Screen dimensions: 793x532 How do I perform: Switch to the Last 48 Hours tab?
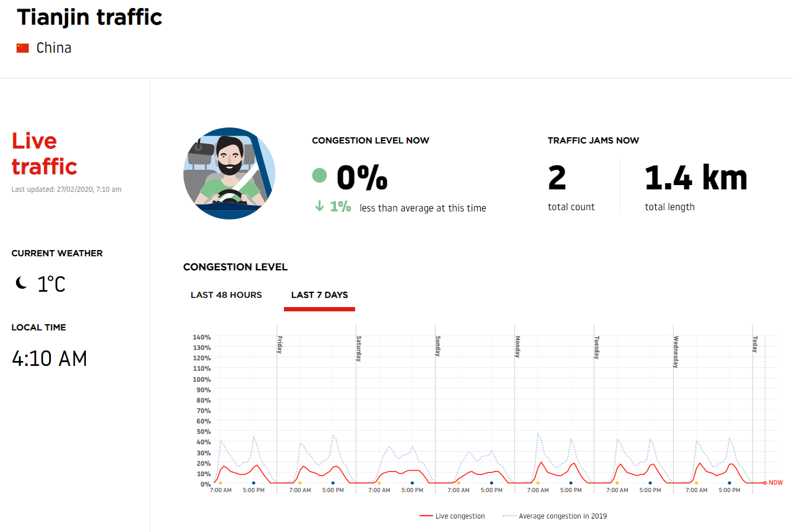(226, 295)
